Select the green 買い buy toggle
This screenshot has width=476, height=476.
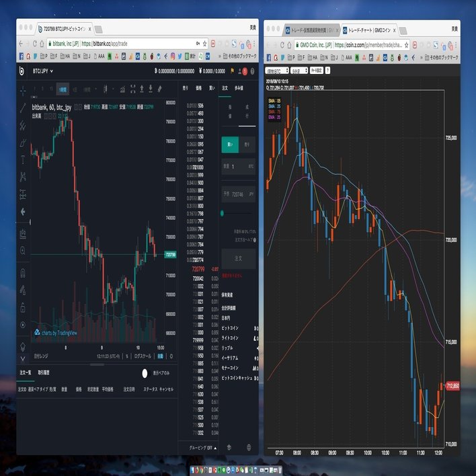tap(230, 145)
